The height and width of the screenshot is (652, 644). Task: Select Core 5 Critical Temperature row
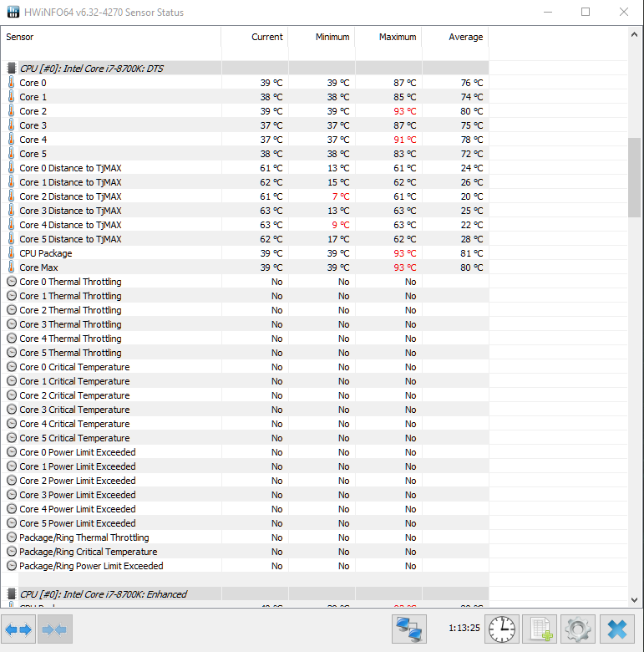click(245, 438)
